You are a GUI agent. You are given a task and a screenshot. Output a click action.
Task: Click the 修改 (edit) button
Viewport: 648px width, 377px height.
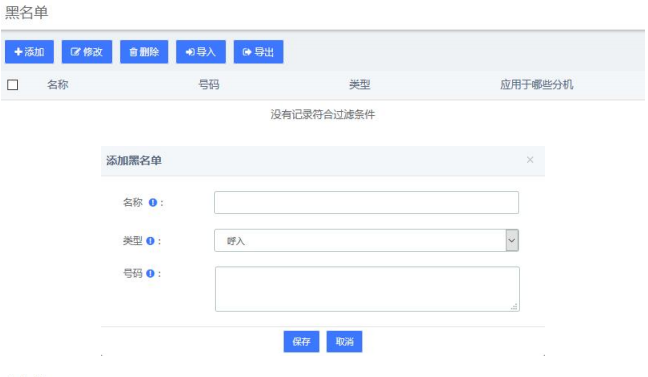pos(87,52)
